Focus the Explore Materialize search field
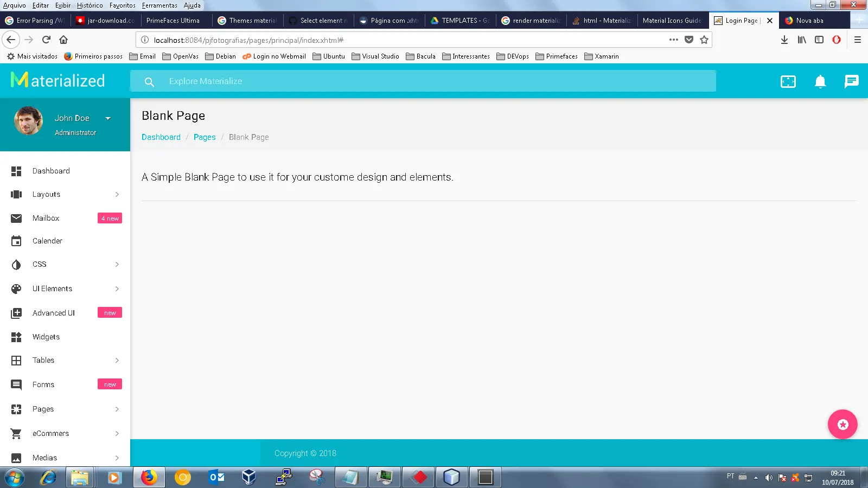 coord(423,81)
